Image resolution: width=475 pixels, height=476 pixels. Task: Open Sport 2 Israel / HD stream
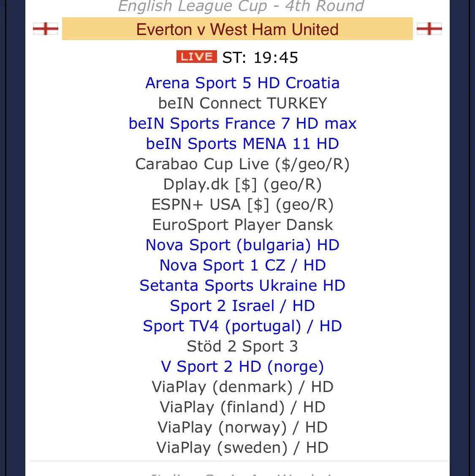tap(242, 306)
